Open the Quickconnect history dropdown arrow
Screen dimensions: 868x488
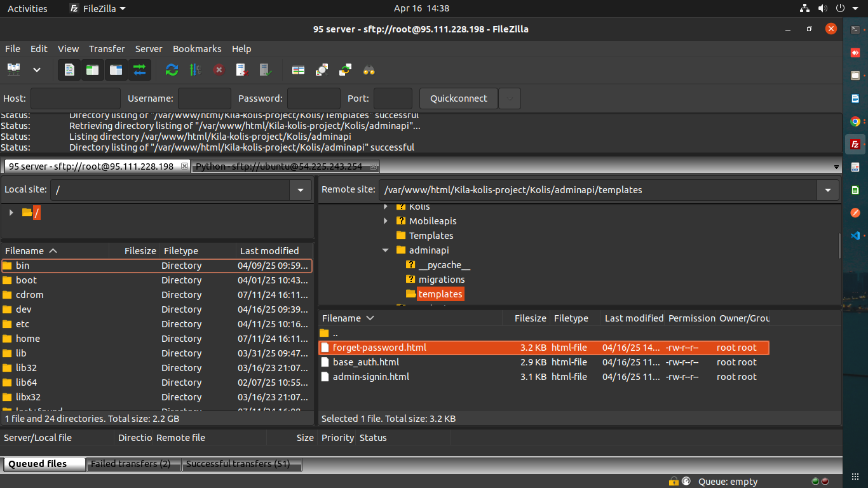pyautogui.click(x=510, y=98)
